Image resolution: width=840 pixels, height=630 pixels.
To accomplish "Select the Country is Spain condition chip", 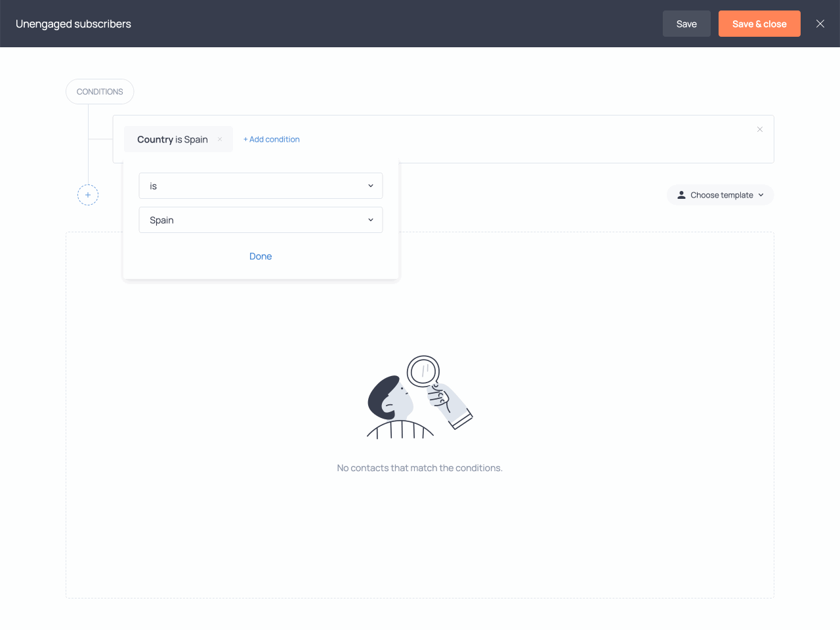I will (173, 139).
